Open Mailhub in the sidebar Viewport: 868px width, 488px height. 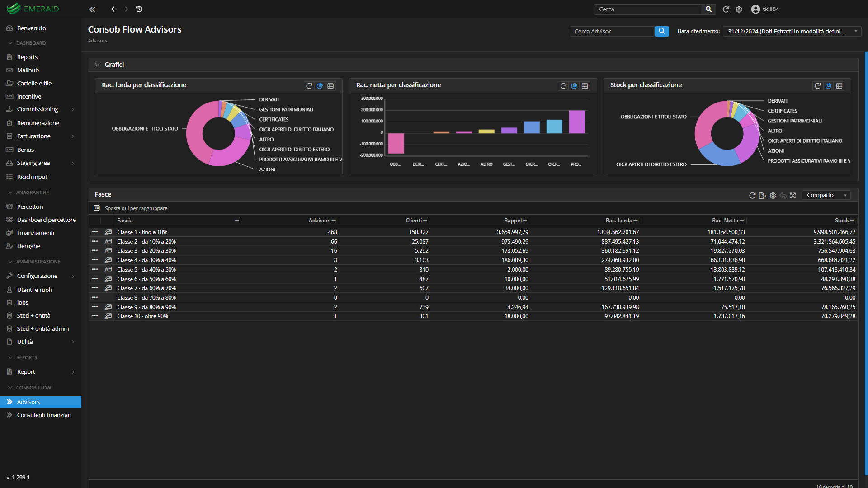28,70
